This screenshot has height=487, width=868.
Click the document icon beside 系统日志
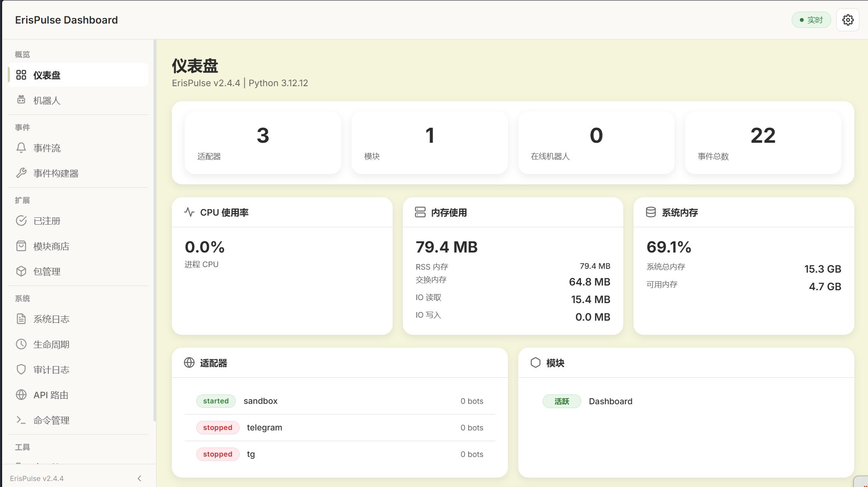(21, 319)
